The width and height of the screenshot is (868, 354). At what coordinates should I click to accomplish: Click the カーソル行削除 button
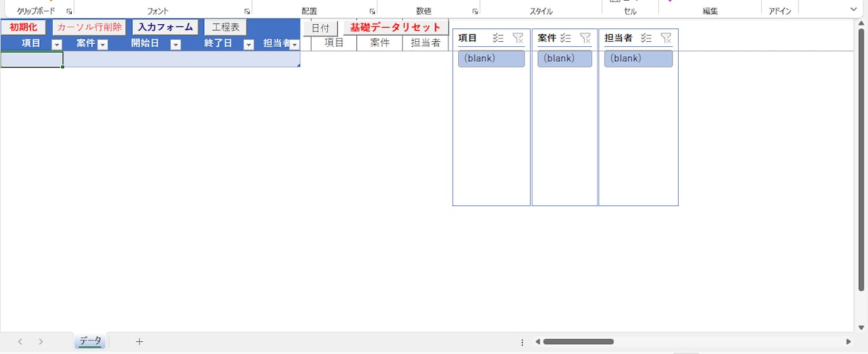pyautogui.click(x=89, y=27)
